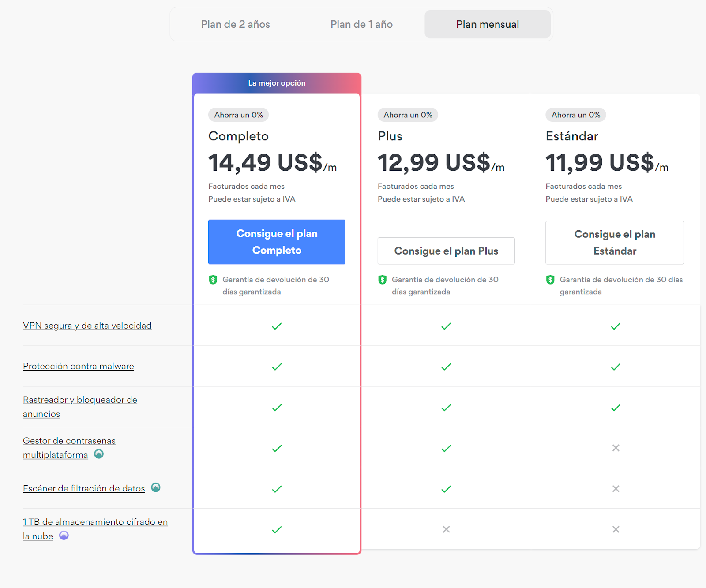Click Estándar X mark in 1 TB almacenamiento row
Viewport: 706px width, 588px height.
coord(616,529)
